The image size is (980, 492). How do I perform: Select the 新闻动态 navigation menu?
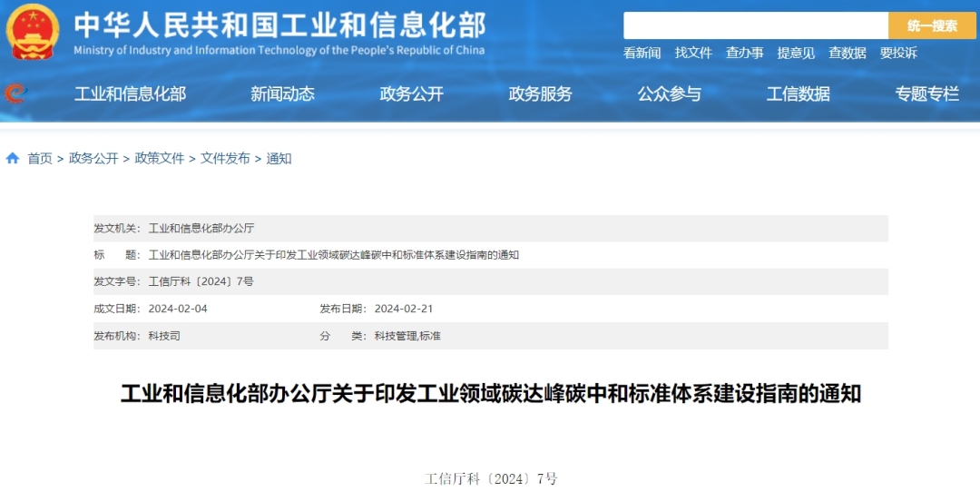click(282, 93)
